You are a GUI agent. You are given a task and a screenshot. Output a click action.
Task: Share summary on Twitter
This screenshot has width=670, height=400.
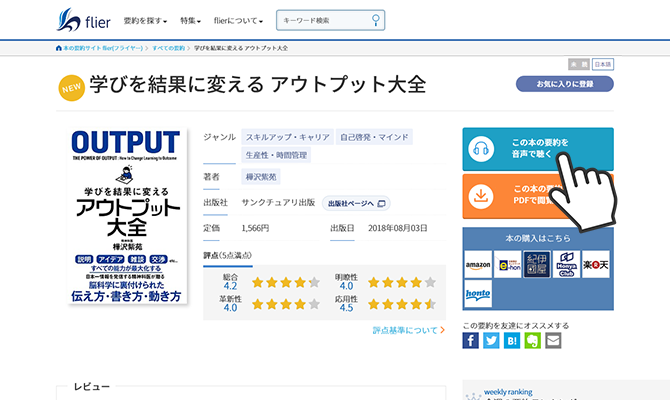491,341
